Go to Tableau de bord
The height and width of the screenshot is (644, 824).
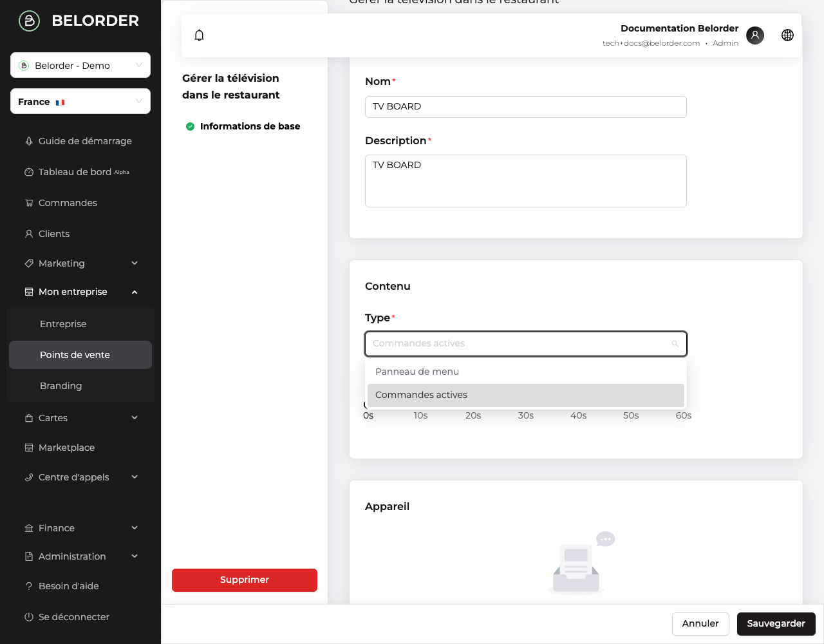click(x=75, y=172)
